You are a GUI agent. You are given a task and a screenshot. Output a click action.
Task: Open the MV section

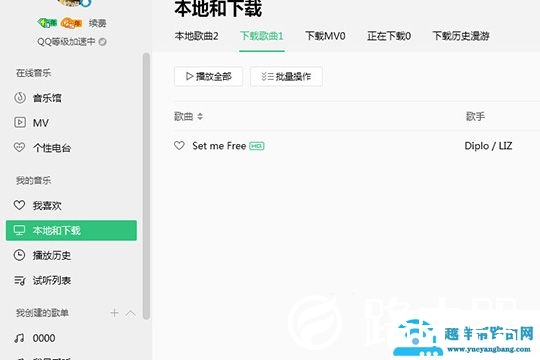31,123
